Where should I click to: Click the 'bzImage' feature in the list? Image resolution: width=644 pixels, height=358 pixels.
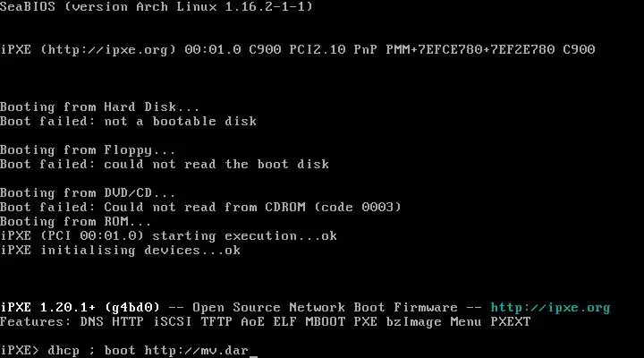tap(413, 322)
